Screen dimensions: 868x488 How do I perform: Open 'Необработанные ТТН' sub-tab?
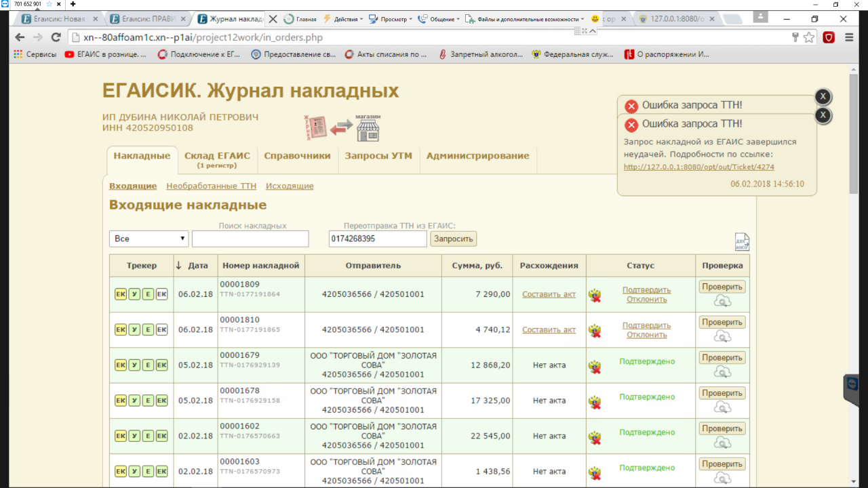(x=211, y=186)
